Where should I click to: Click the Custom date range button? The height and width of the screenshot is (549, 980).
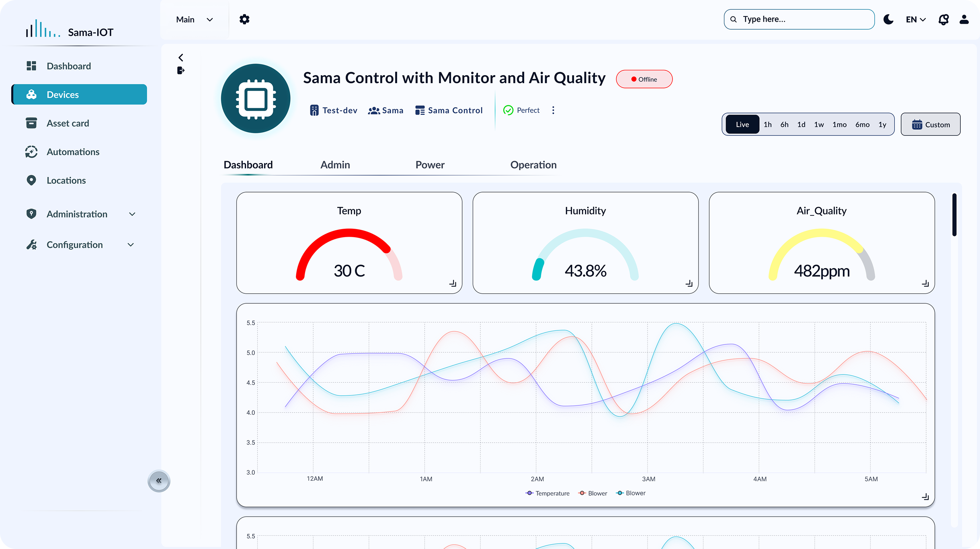pyautogui.click(x=930, y=125)
